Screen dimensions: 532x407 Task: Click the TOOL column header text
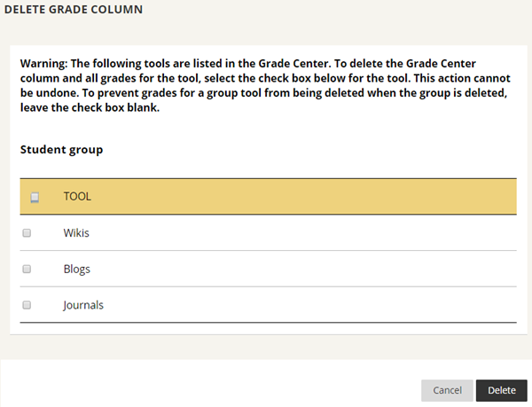tap(77, 196)
